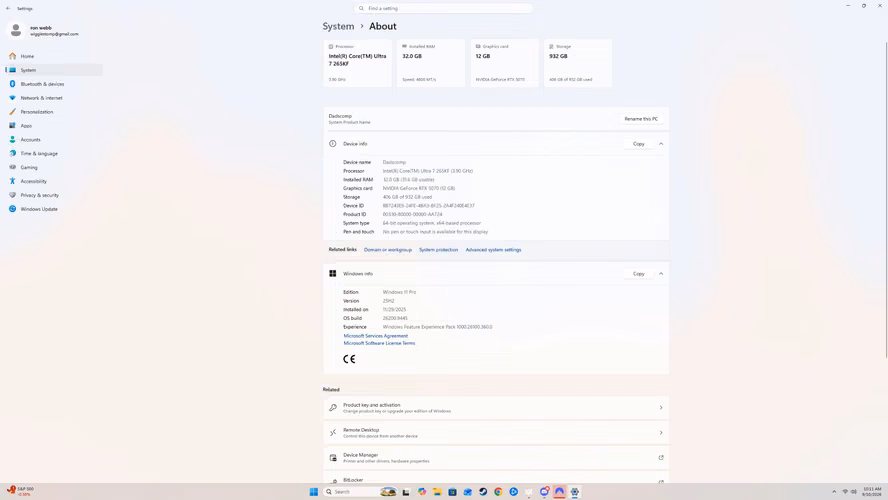The image size is (888, 500).
Task: Open Apps settings
Action: tap(54, 126)
